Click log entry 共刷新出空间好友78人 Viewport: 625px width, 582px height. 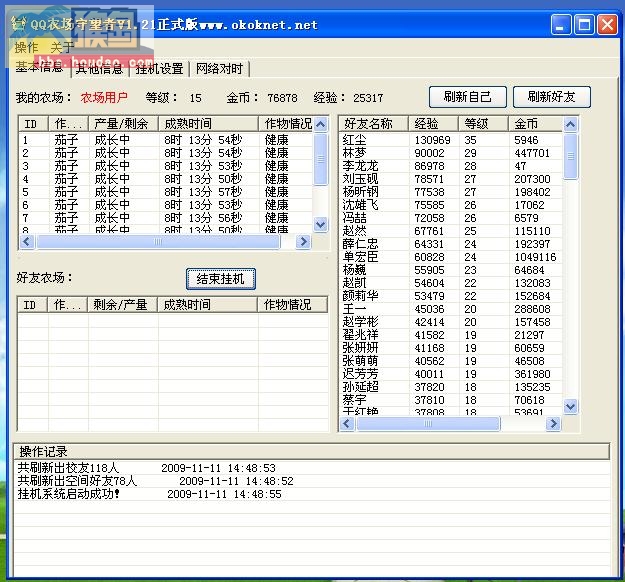(312, 481)
